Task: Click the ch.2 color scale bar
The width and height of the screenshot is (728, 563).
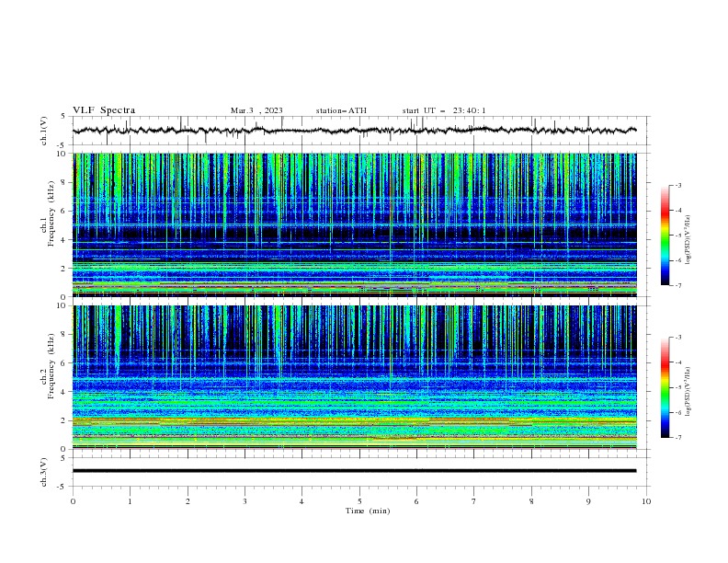Action: (665, 387)
